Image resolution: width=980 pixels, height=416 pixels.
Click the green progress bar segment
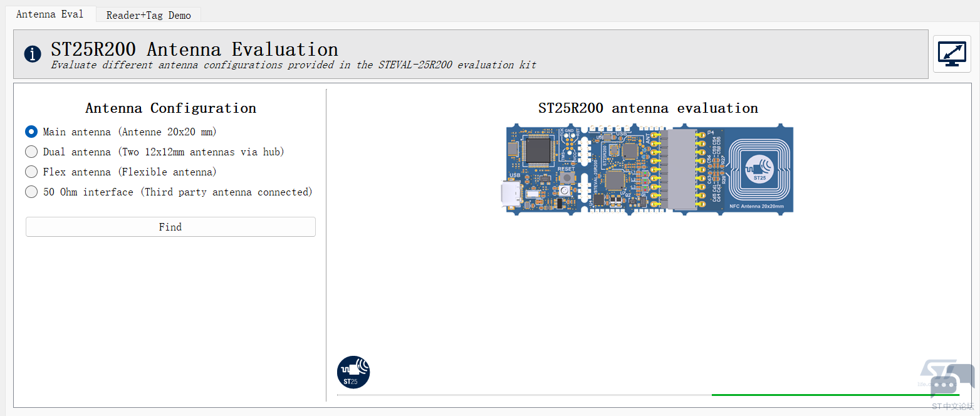[x=835, y=395]
